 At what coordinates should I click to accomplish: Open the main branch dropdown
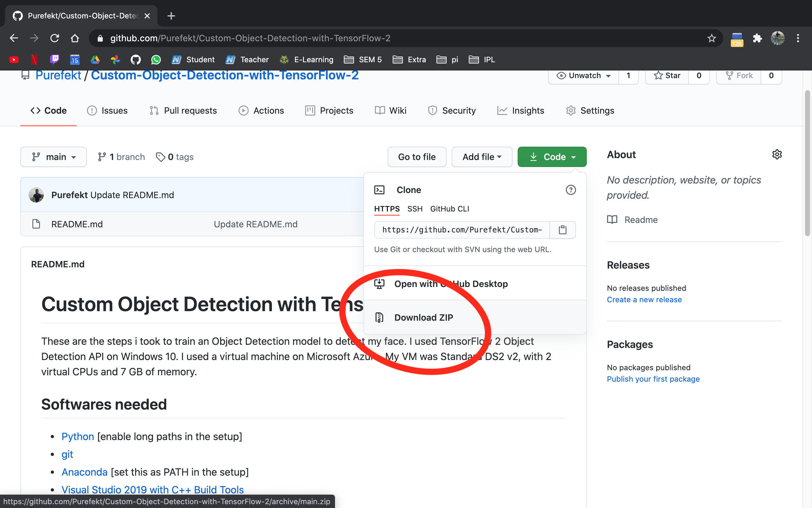pyautogui.click(x=54, y=157)
